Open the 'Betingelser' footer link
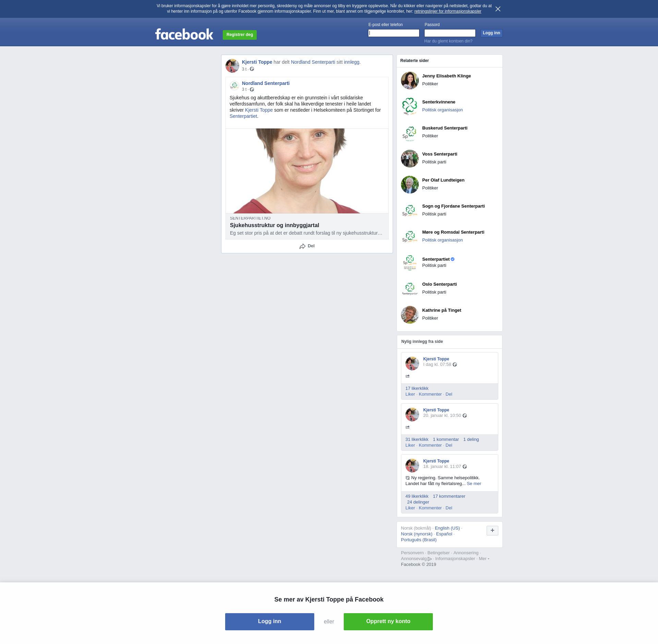Screen dimensions: 658x644 pyautogui.click(x=438, y=553)
